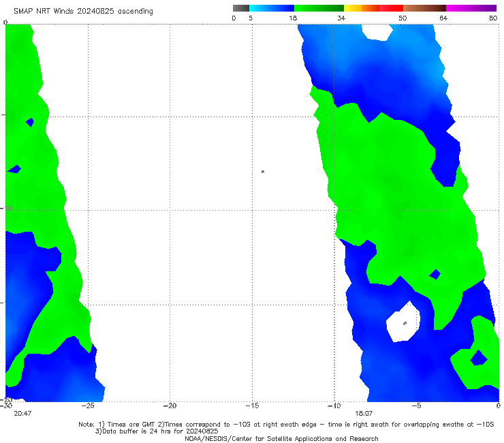Click the cyan-to-blue segment of the color bar

coord(272,8)
